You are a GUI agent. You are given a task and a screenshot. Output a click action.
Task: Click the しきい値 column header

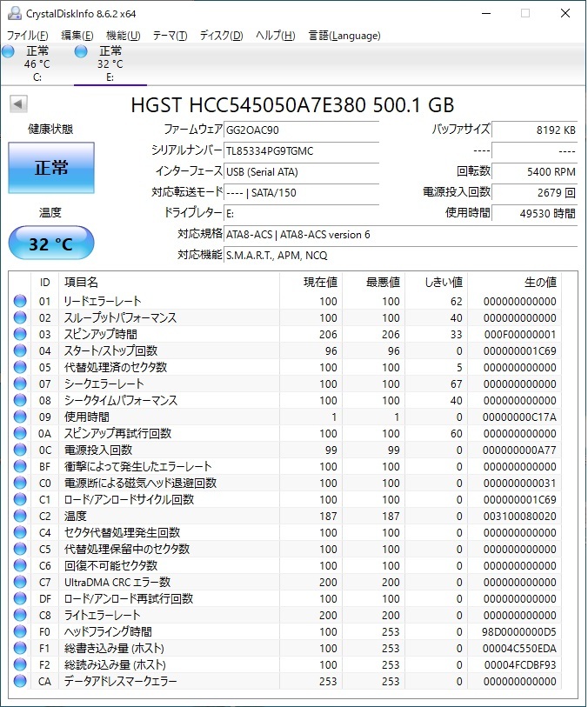[x=437, y=283]
